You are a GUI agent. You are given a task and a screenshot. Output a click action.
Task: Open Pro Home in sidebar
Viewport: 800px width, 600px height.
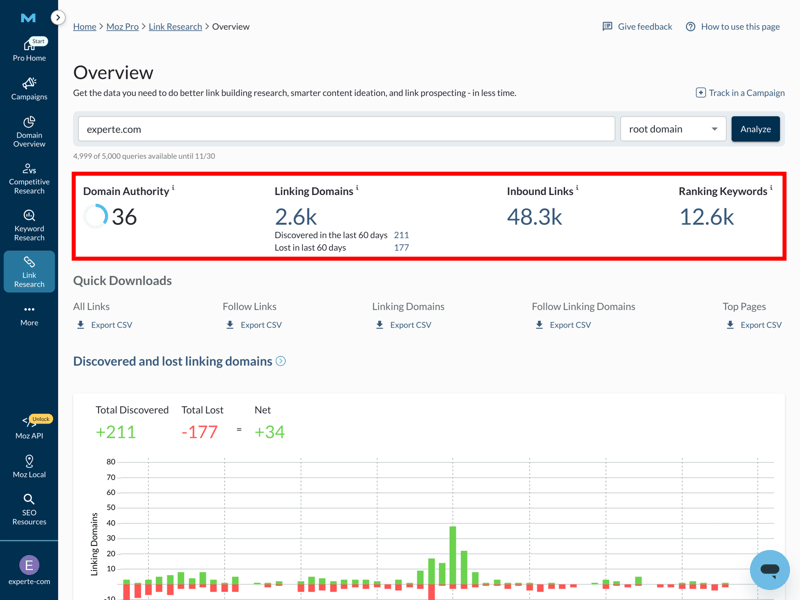(x=29, y=50)
